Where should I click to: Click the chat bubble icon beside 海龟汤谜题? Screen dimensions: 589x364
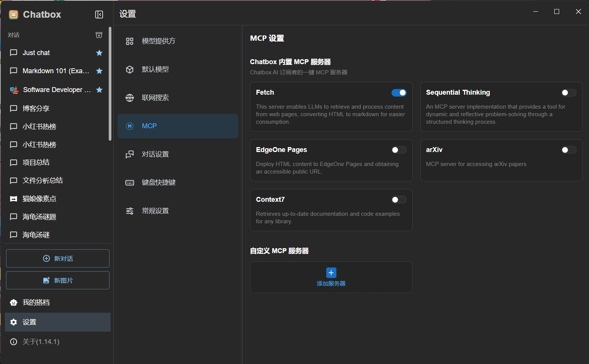[14, 217]
